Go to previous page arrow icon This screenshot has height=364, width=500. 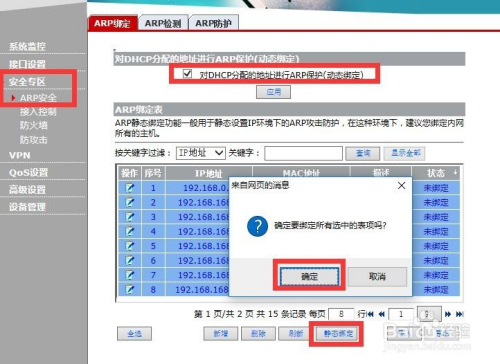[382, 314]
